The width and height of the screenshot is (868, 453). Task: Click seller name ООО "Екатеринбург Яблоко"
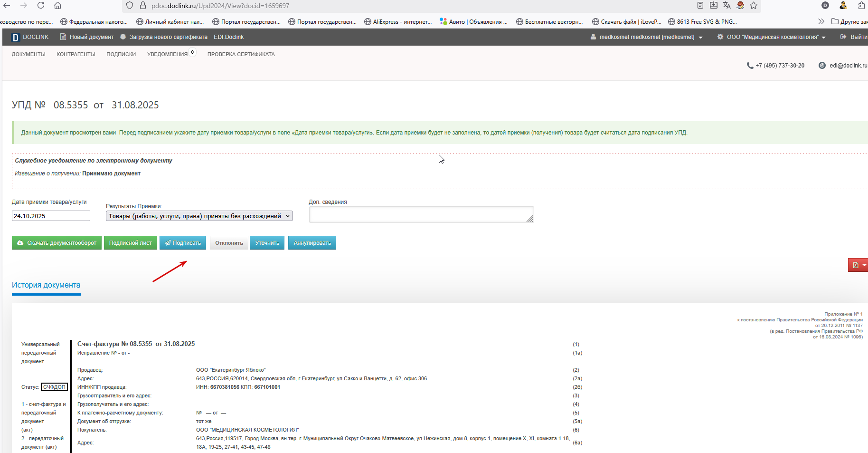(231, 370)
